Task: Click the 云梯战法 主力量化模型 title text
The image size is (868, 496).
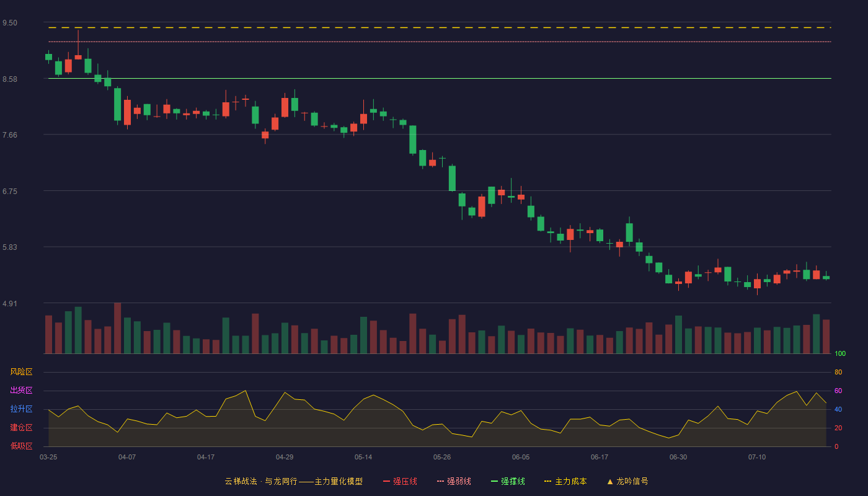Action: pos(294,481)
